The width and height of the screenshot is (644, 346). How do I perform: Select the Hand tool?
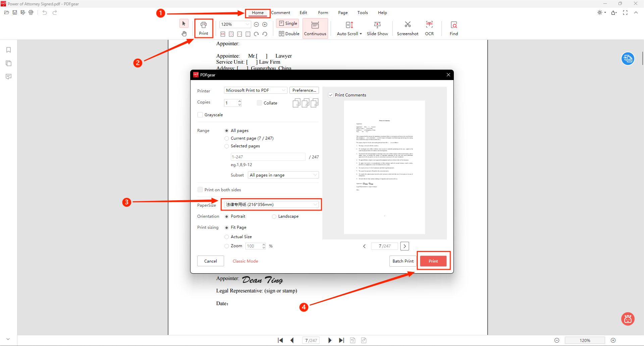pyautogui.click(x=184, y=33)
